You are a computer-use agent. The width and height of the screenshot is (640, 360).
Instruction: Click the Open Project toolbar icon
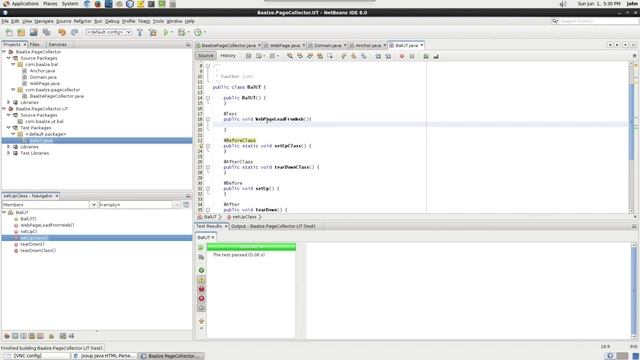pos(33,32)
